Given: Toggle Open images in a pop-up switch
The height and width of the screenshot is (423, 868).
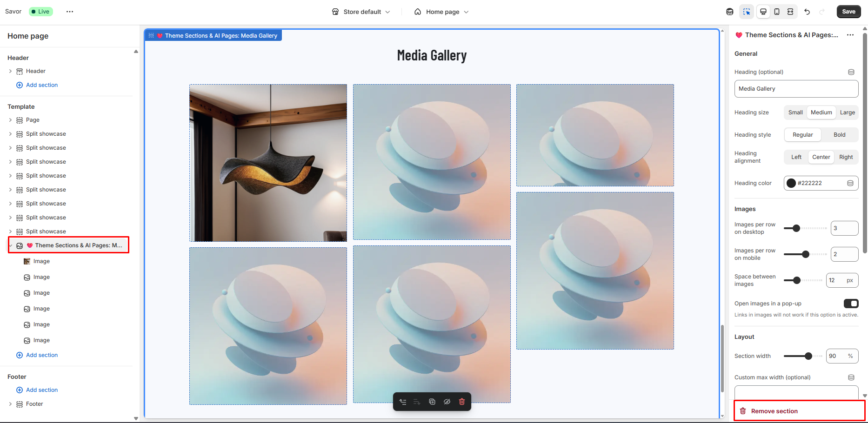Looking at the screenshot, I should click(851, 304).
